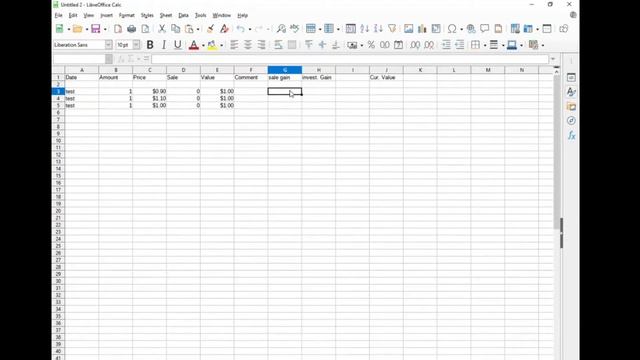This screenshot has height=360, width=640.
Task: Open the Insert menu
Action: pyautogui.click(x=107, y=16)
